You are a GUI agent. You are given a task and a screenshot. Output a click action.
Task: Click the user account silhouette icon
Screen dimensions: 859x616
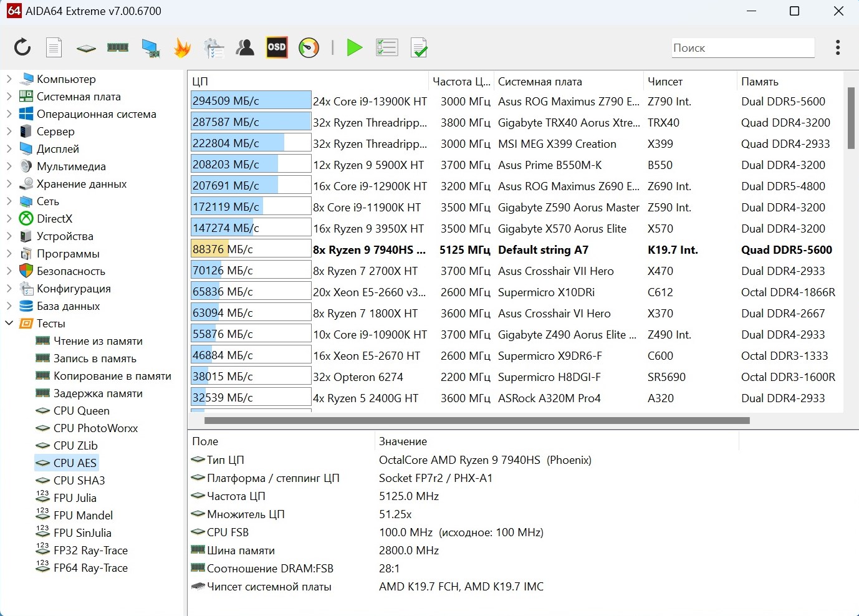pos(245,47)
